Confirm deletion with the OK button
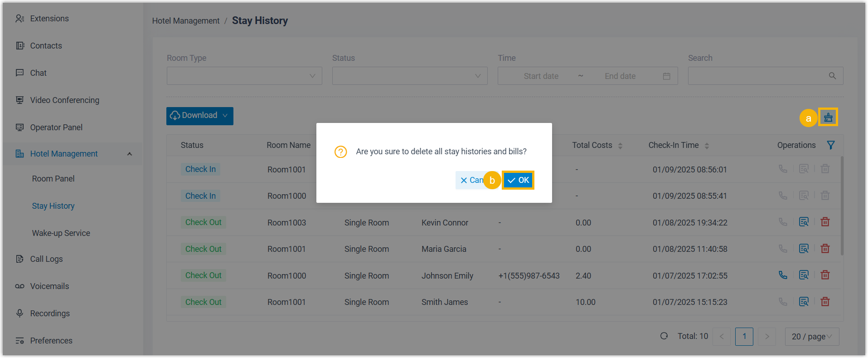 click(x=518, y=180)
